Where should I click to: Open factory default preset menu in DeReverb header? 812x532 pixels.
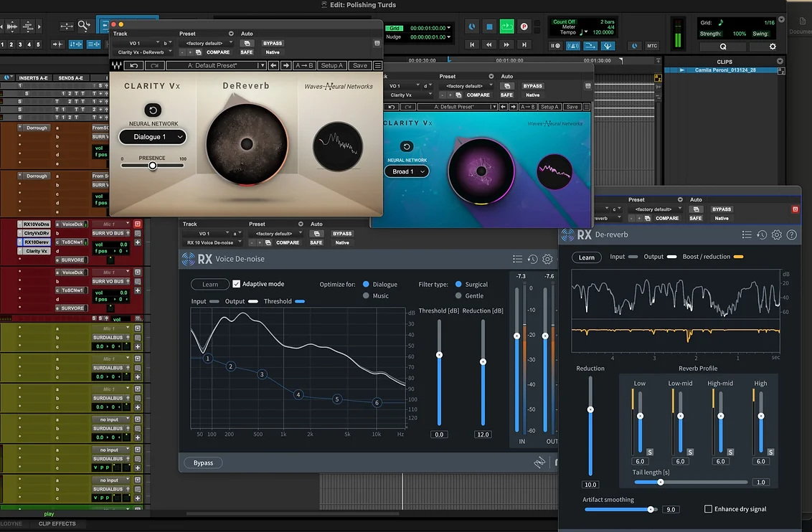(x=207, y=44)
